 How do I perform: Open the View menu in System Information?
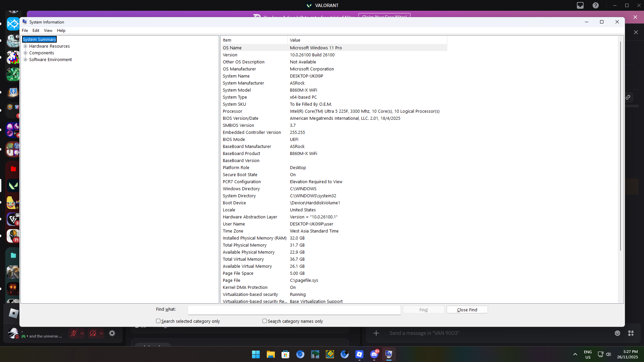[x=48, y=31]
